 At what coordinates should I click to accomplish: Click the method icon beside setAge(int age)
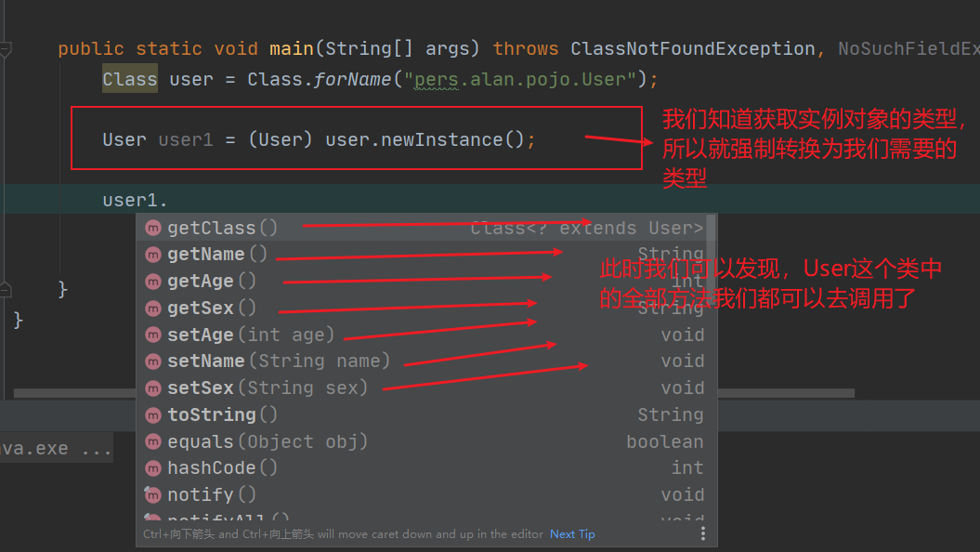153,335
